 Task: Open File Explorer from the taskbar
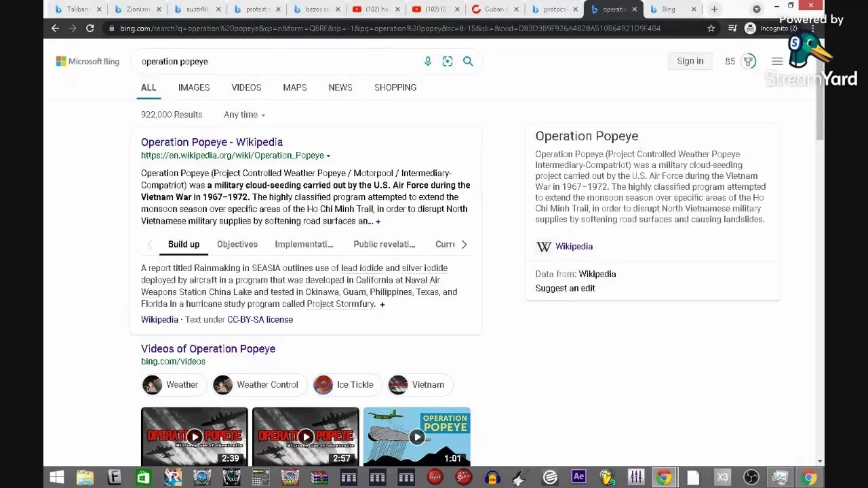click(85, 478)
